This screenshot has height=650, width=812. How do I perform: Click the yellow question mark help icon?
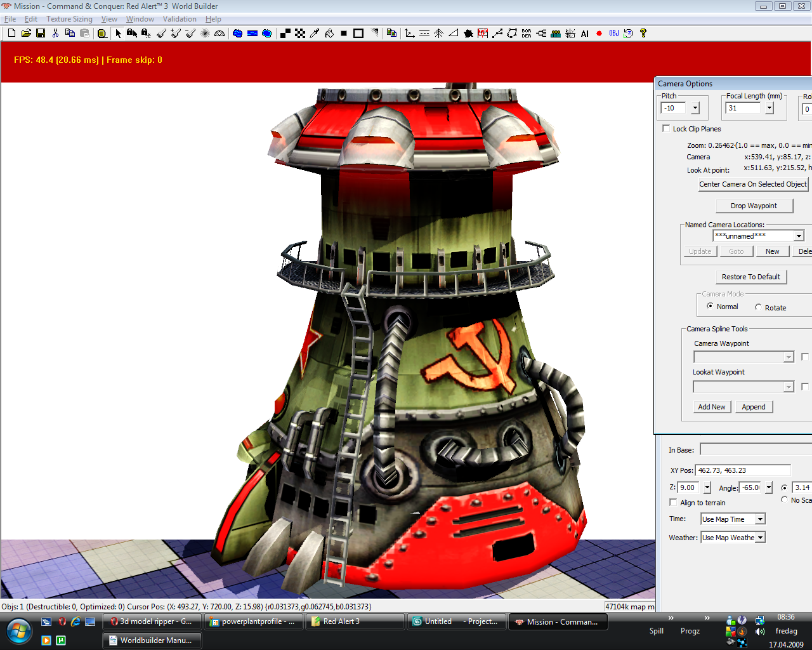[x=643, y=33]
